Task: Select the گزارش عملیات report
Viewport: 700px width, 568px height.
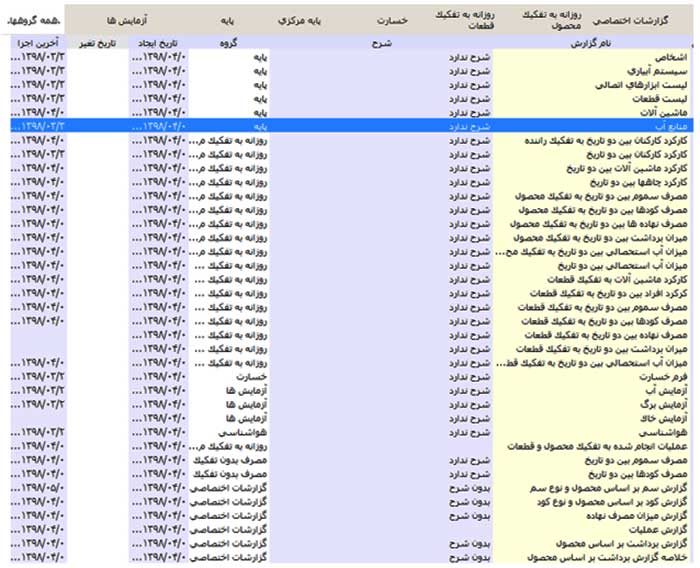Action: click(658, 530)
